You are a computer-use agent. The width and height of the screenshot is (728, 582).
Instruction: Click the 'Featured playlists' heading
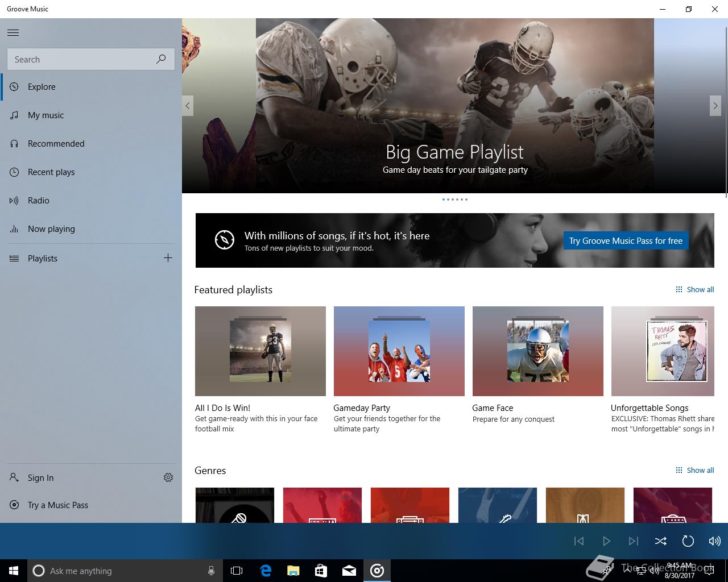233,290
